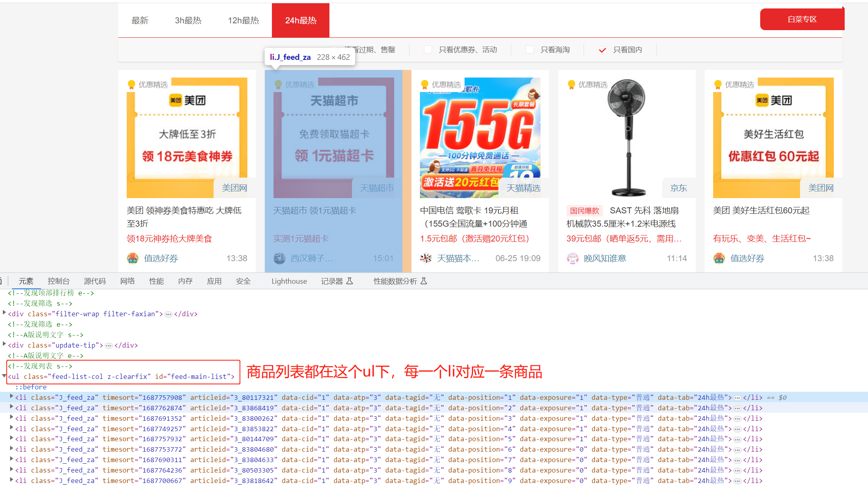Click the 天猫猫本 author avatar icon
868x485 pixels.
click(x=426, y=258)
